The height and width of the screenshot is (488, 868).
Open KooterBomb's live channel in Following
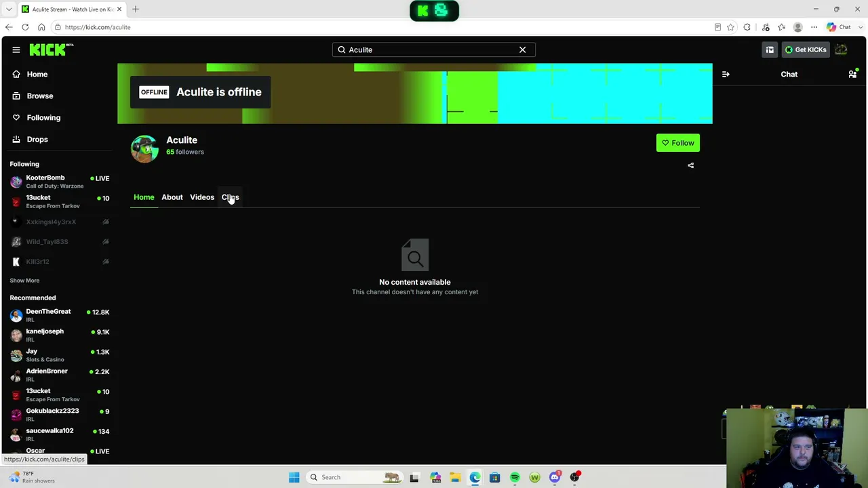click(60, 182)
